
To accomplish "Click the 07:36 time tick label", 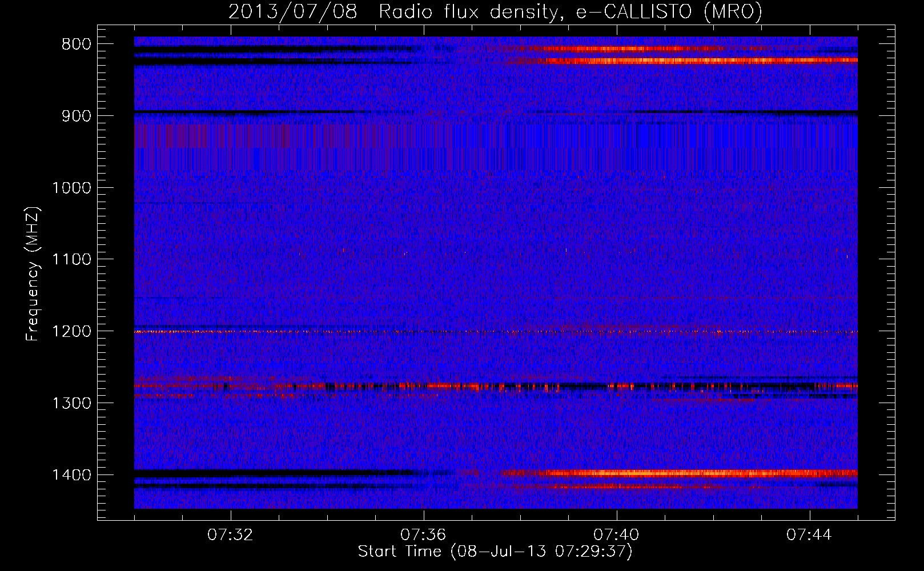I will coord(423,535).
